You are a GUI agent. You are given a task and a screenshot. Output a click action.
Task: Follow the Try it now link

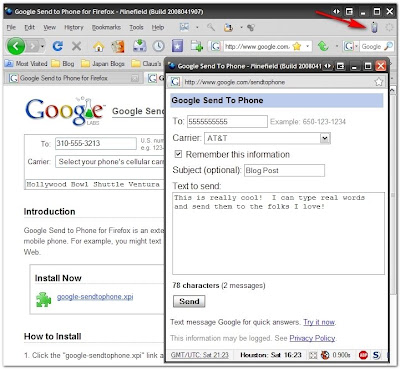[x=319, y=322]
